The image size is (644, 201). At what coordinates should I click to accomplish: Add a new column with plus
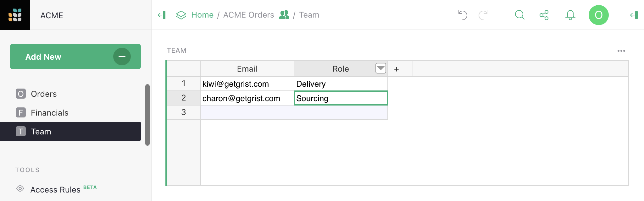coord(397,69)
